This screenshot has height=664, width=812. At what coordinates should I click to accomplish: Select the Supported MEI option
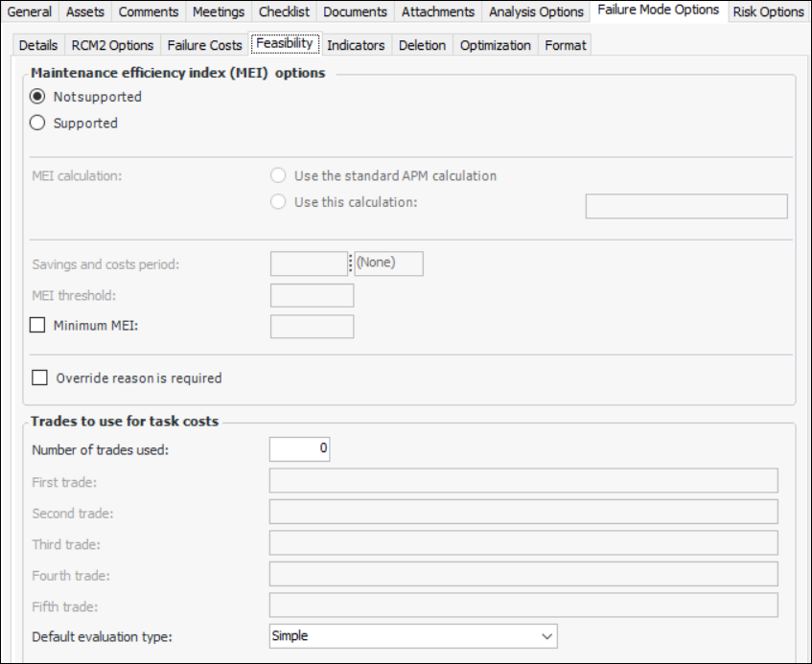click(x=38, y=123)
